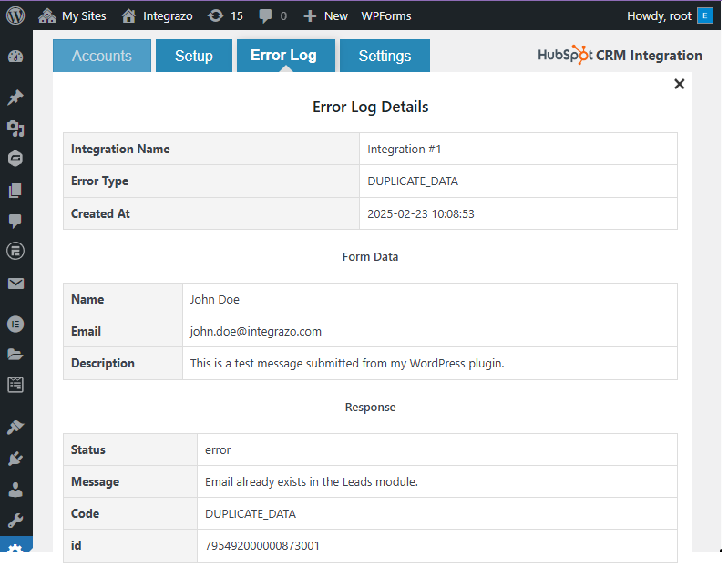Image resolution: width=728 pixels, height=568 pixels.
Task: Click the Form Data section heading
Action: click(370, 257)
